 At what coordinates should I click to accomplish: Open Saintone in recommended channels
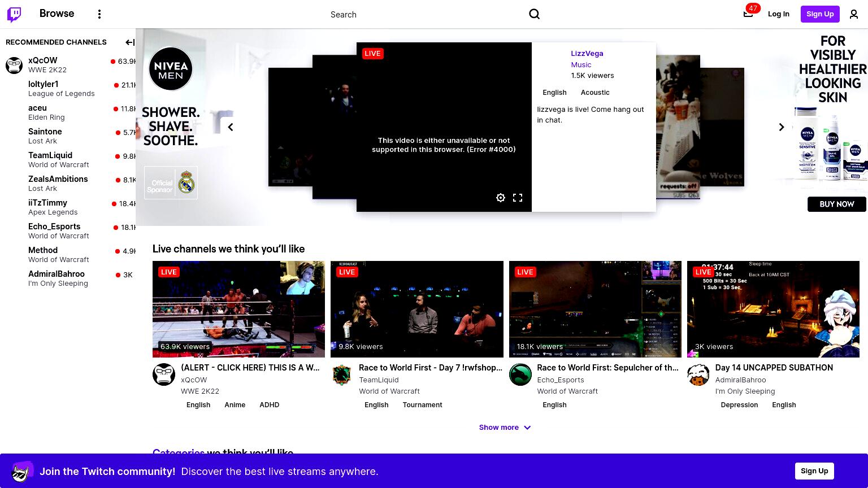[68, 136]
